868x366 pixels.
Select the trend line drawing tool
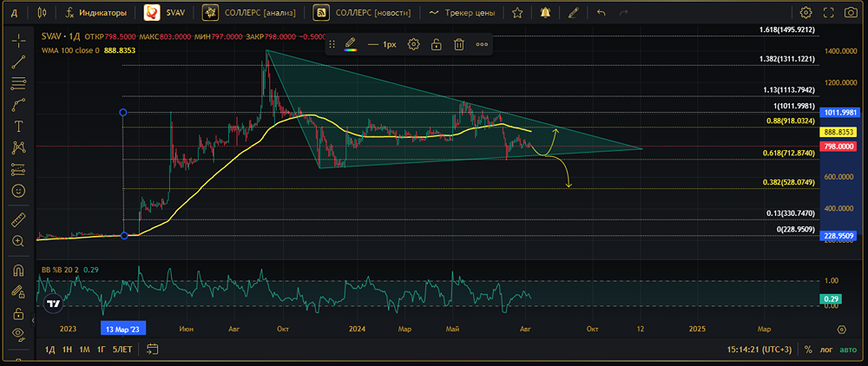[x=17, y=62]
